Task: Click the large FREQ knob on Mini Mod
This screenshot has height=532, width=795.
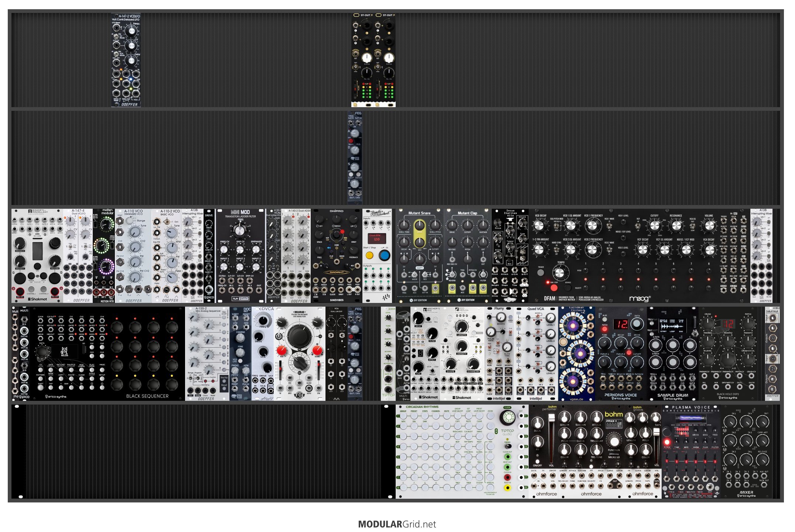Action: 240,230
